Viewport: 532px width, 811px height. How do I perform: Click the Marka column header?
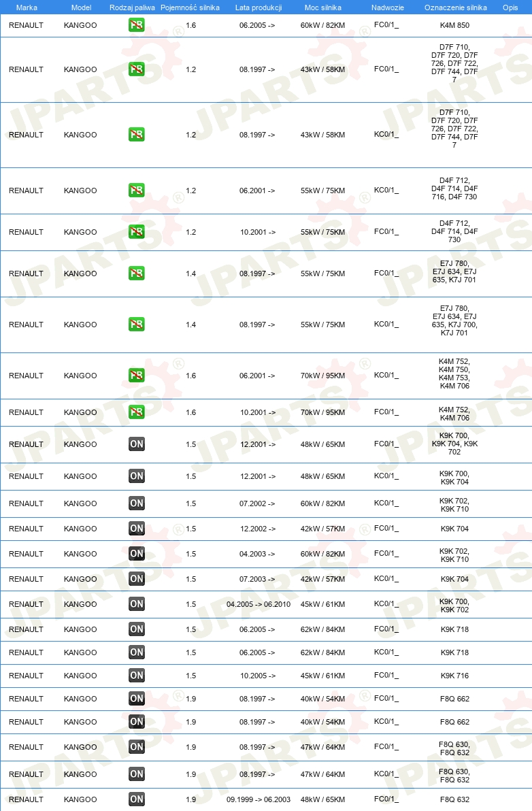coord(27,7)
